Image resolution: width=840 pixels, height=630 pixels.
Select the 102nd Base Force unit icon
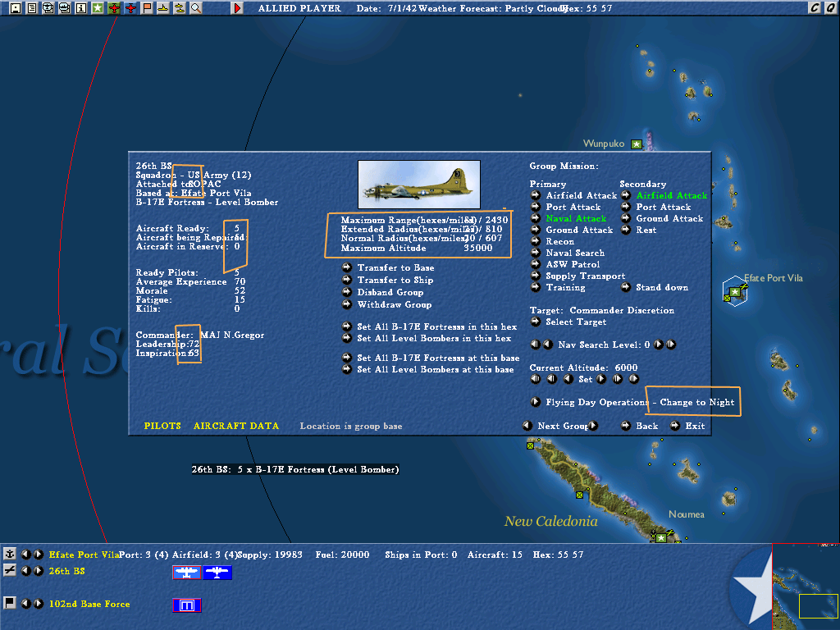187,605
